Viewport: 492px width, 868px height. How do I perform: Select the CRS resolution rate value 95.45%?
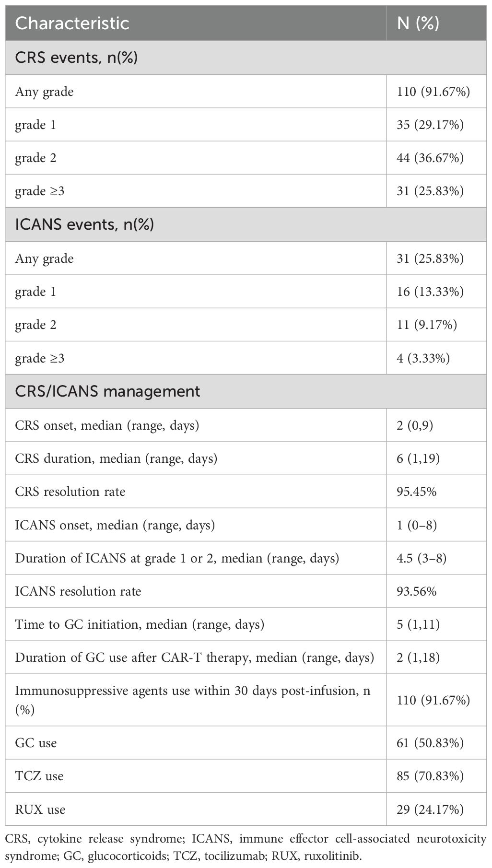[417, 492]
